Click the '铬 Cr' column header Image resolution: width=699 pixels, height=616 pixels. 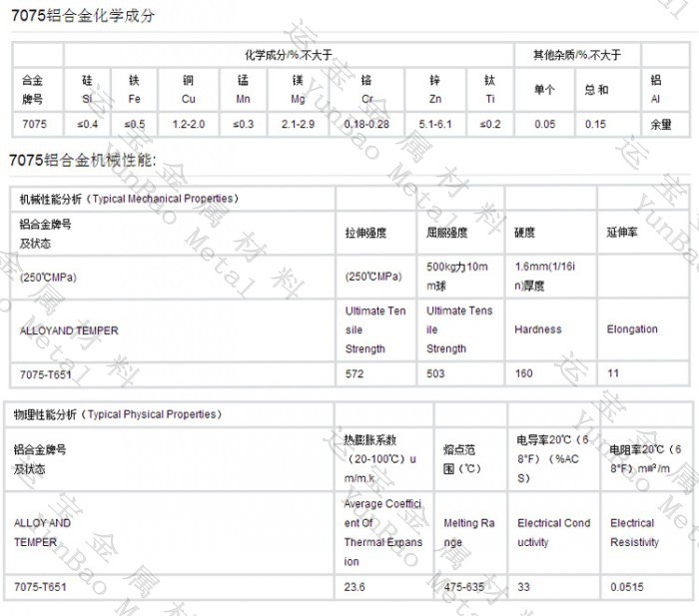(x=366, y=90)
